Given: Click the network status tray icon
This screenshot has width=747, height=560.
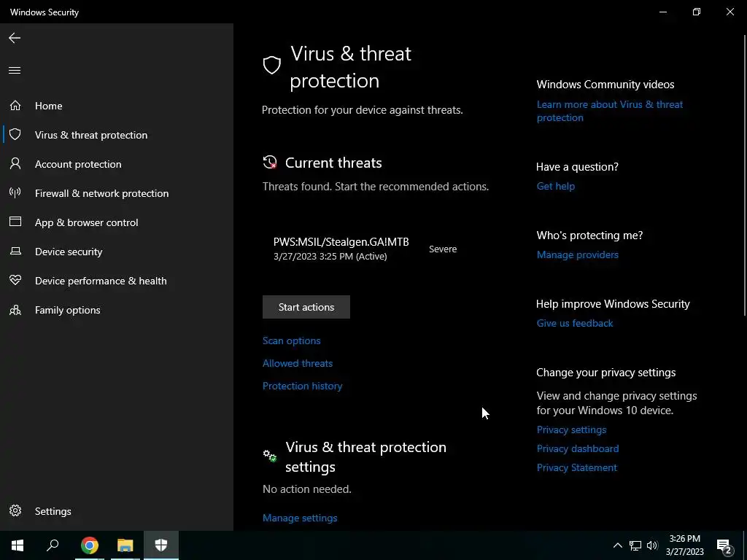Looking at the screenshot, I should pos(635,545).
